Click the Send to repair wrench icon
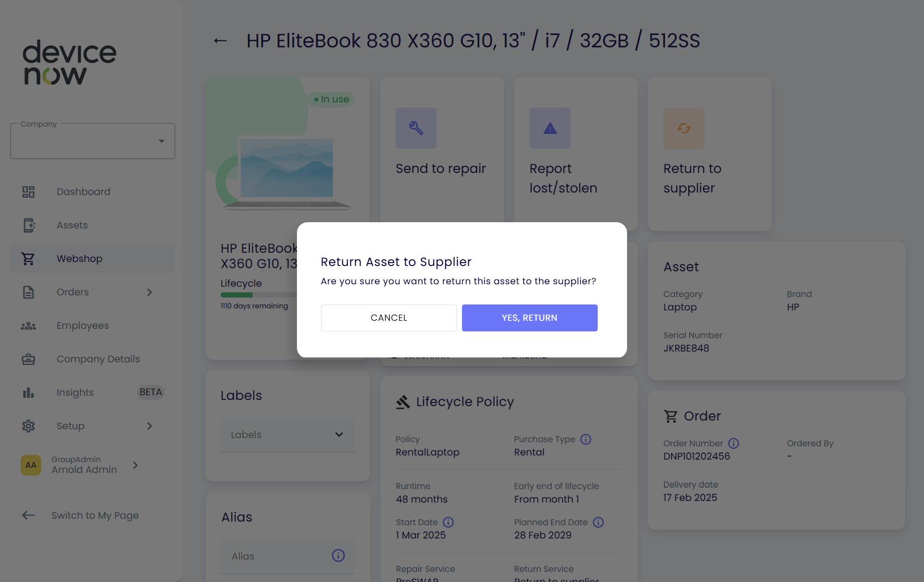Screen dimensions: 924x582 416,128
